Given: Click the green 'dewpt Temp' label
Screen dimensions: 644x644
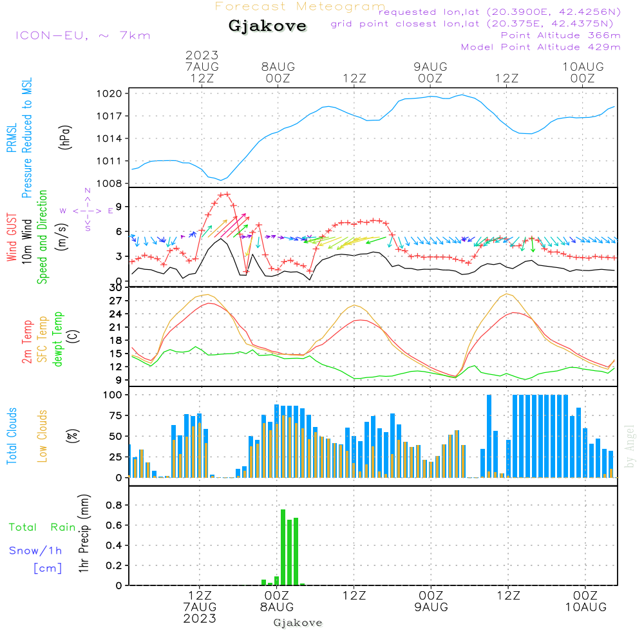Looking at the screenshot, I should click(x=57, y=339).
